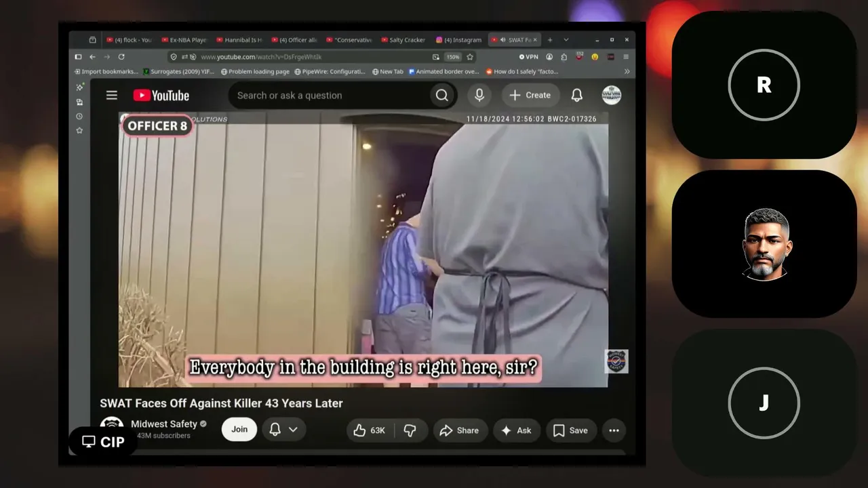The width and height of the screenshot is (868, 488).
Task: Click the video player showing OFFICER 8
Action: 363,250
